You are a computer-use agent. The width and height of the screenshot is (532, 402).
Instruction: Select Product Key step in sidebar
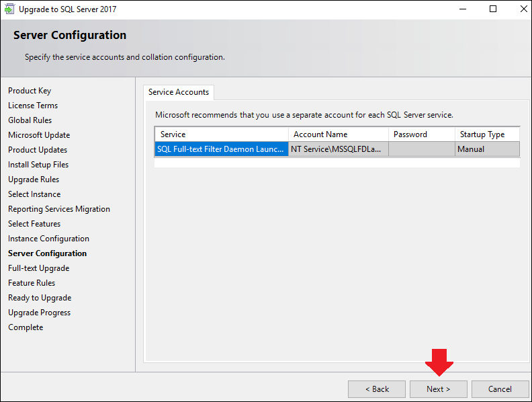[30, 91]
